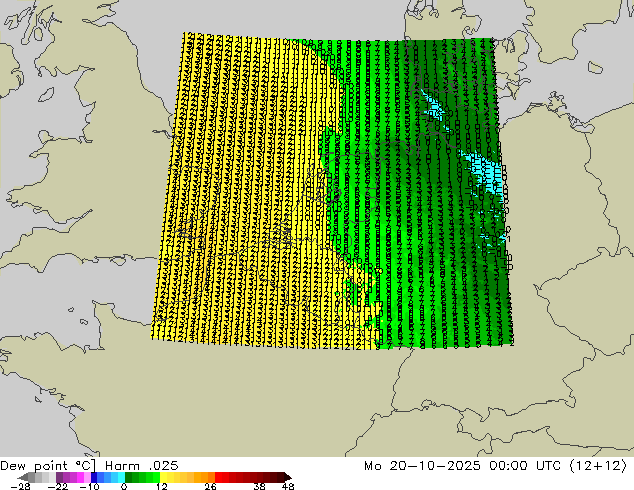This screenshot has height=490, width=634.
Task: Click the dark maroon right arrow end of legend
Action: coord(287,477)
